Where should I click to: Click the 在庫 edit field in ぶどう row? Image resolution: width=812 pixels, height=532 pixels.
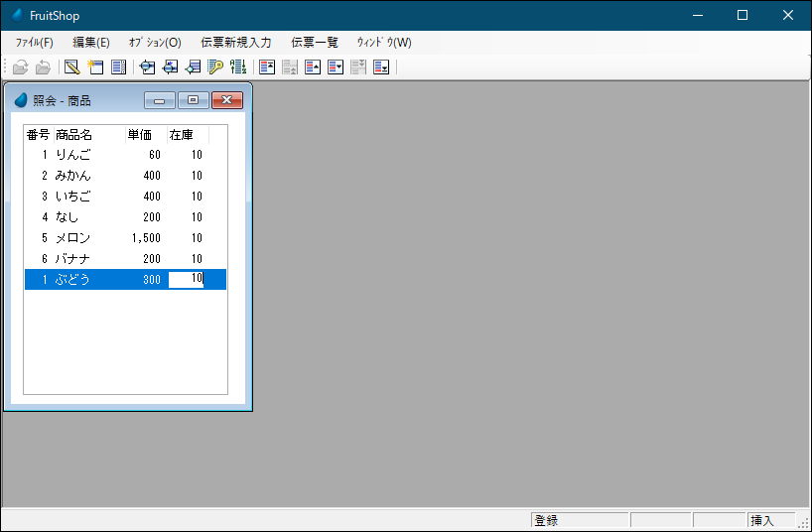click(187, 280)
